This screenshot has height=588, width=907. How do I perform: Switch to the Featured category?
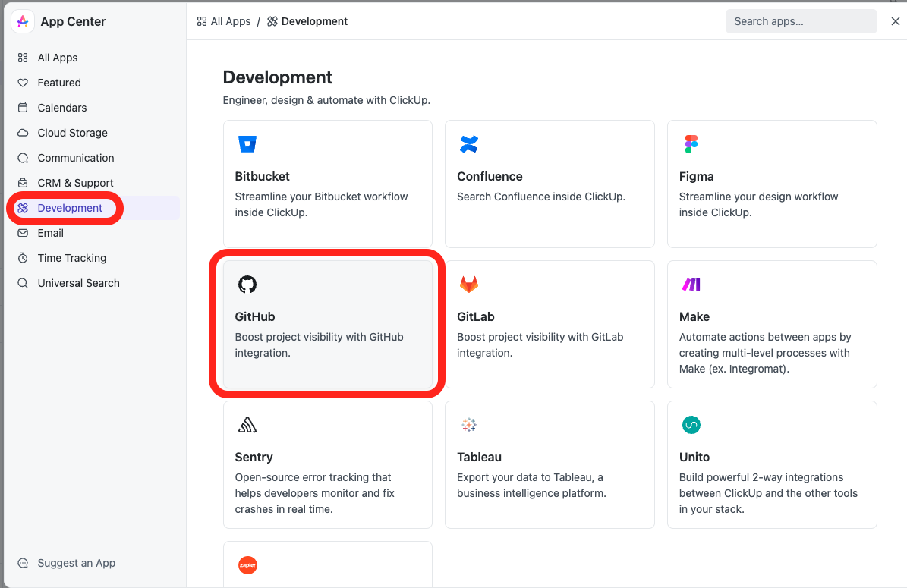(59, 83)
